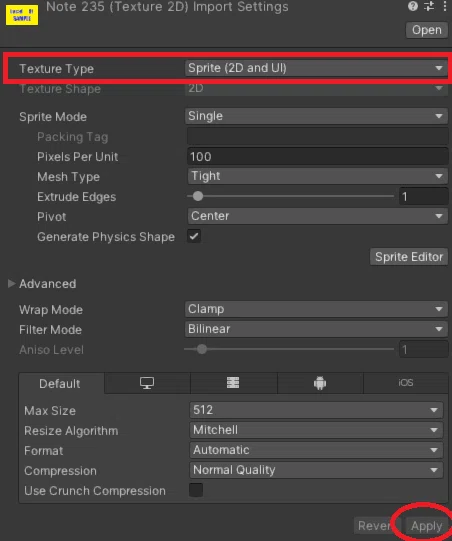Select the standalone PC monitor tab
This screenshot has height=541, width=452.
(147, 383)
